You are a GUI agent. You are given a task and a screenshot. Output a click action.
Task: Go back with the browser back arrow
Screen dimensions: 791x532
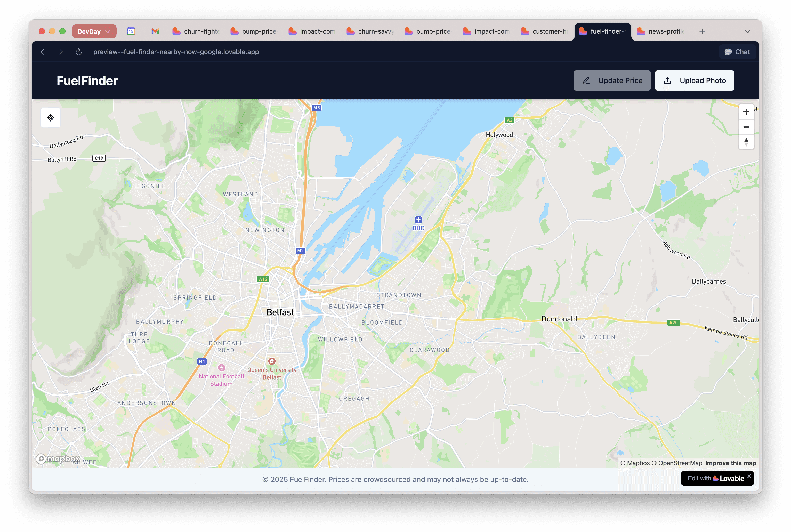(x=43, y=52)
